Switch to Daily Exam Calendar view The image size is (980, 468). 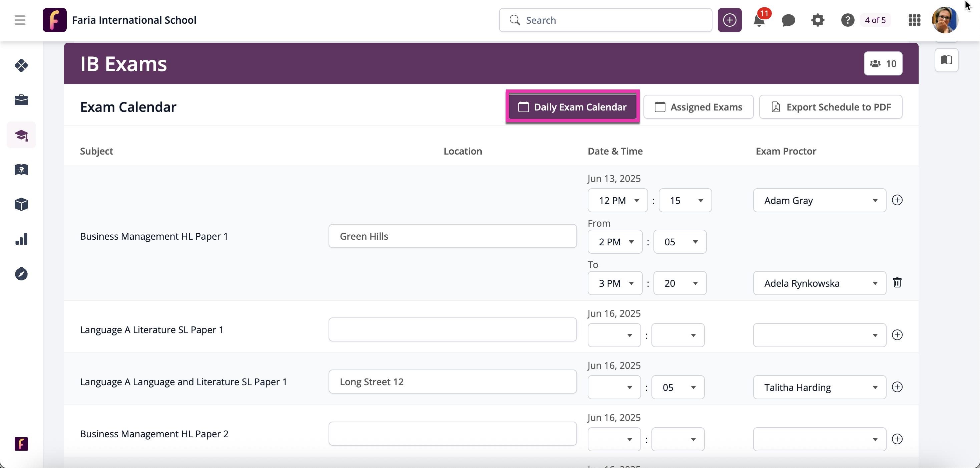pyautogui.click(x=572, y=107)
